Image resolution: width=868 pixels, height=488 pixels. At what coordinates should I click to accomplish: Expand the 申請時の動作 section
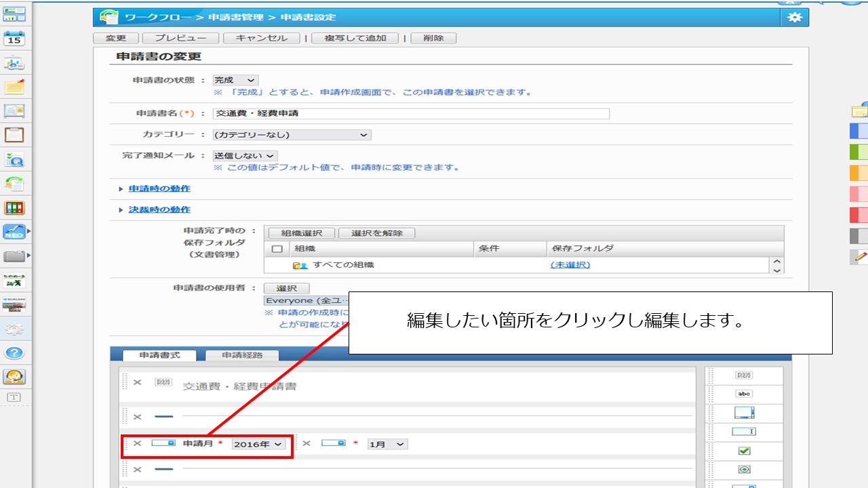(159, 188)
